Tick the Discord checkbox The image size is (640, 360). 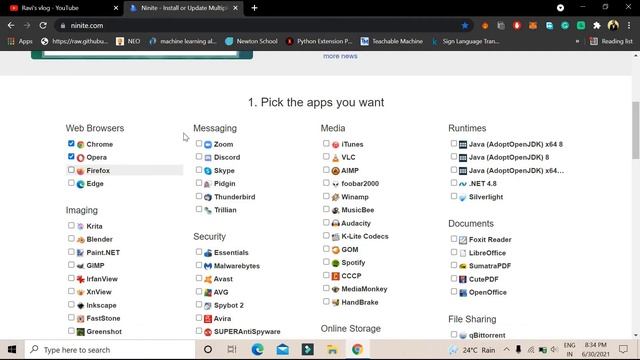tap(199, 156)
